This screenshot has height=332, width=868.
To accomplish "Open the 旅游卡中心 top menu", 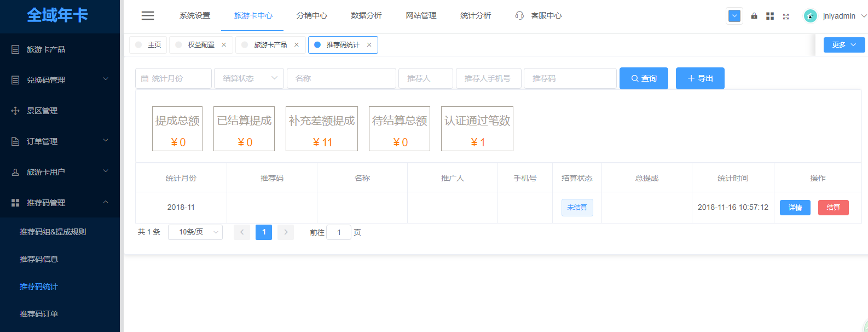I will pyautogui.click(x=253, y=15).
